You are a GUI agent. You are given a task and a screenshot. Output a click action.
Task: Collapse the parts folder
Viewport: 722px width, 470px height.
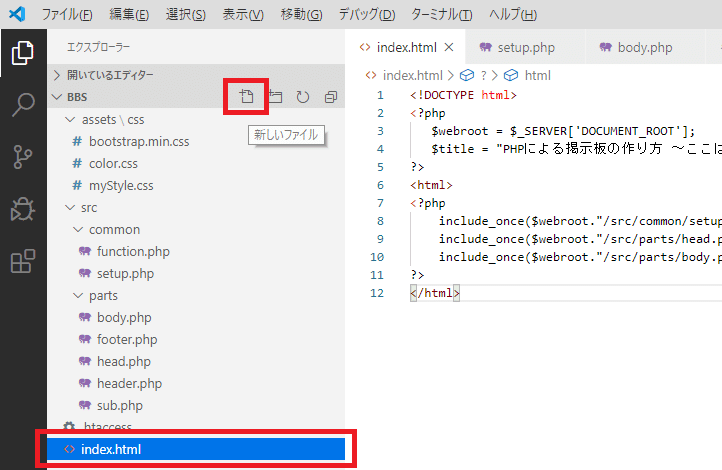(78, 295)
